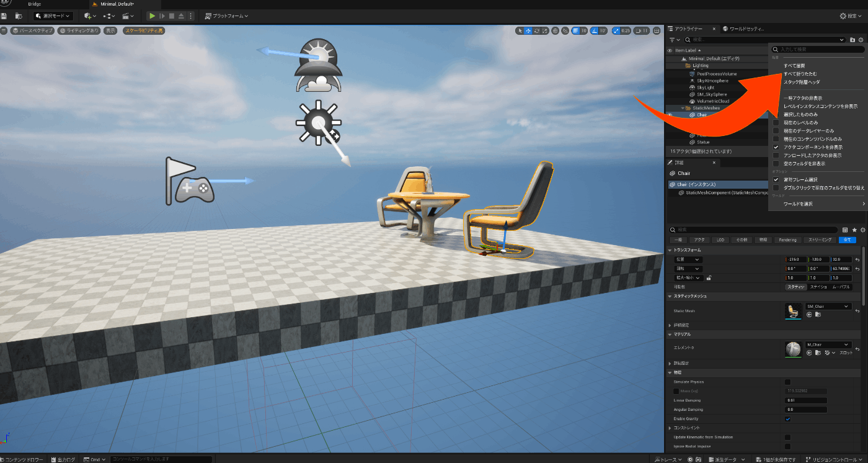Click the PlayerStart gamepad flag icon in viewport
Viewport: 868px width, 463px height.
[190, 181]
